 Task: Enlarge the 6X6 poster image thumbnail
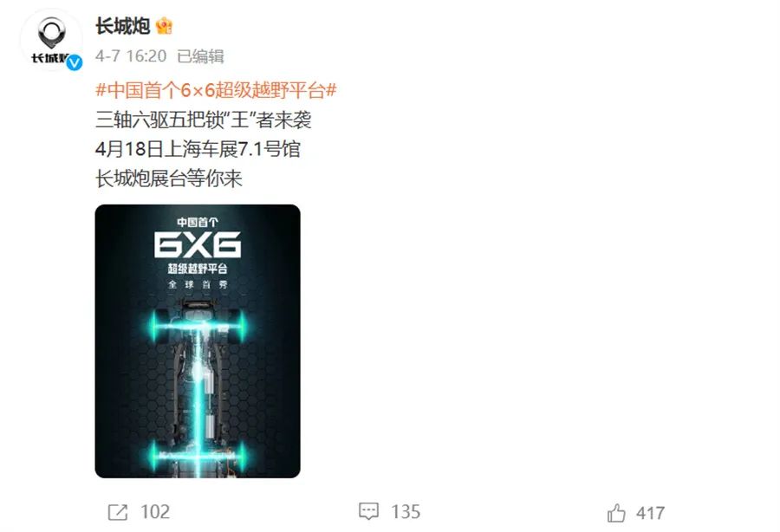click(198, 341)
